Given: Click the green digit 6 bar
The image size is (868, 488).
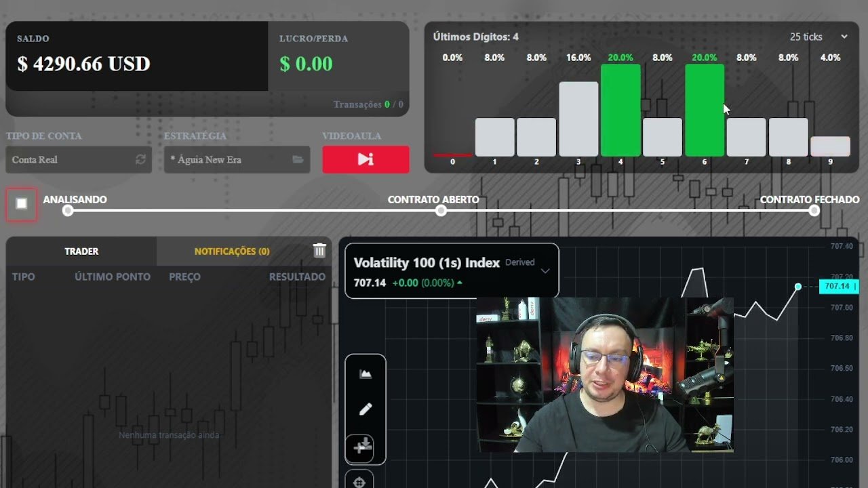Looking at the screenshot, I should click(705, 110).
